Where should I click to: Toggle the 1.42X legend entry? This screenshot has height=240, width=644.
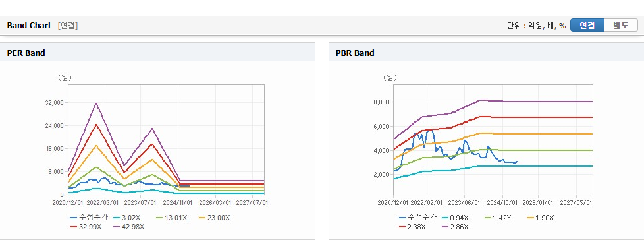point(498,218)
